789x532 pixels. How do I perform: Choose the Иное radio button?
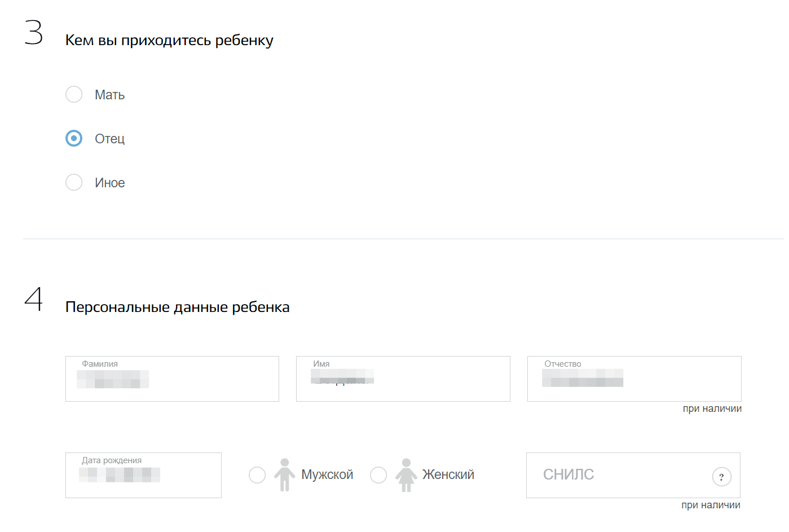[x=74, y=182]
